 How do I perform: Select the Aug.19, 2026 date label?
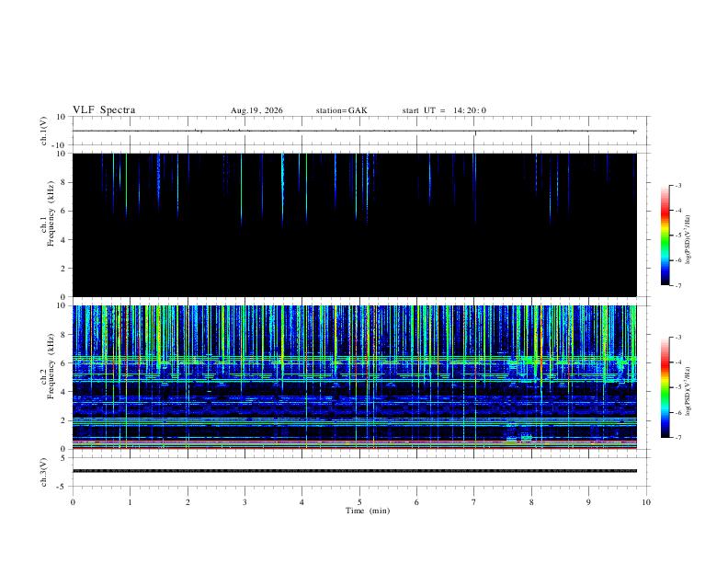click(256, 110)
